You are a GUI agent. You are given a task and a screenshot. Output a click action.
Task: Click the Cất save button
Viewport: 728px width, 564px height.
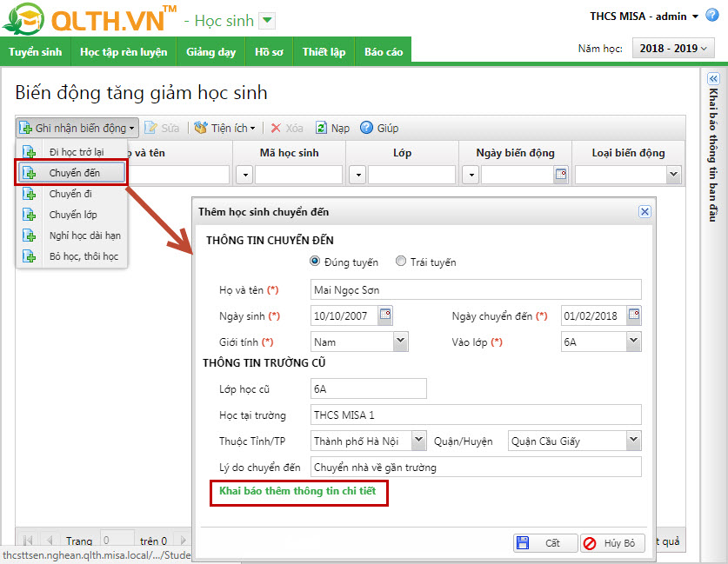545,543
